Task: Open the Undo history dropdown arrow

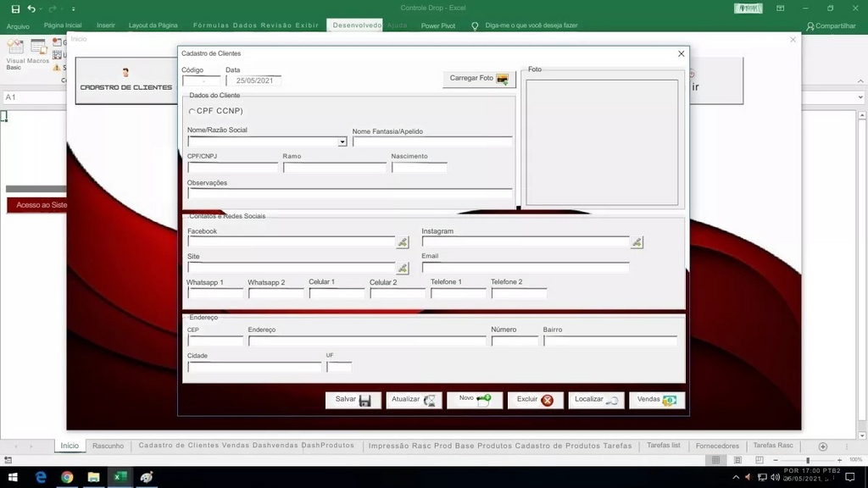Action: tap(42, 9)
